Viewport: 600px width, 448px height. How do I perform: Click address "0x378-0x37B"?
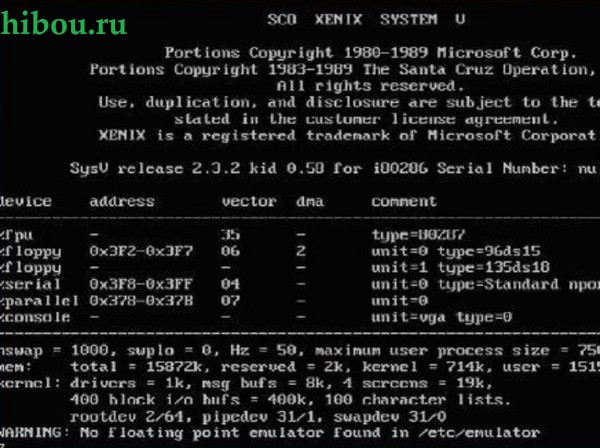click(x=141, y=300)
